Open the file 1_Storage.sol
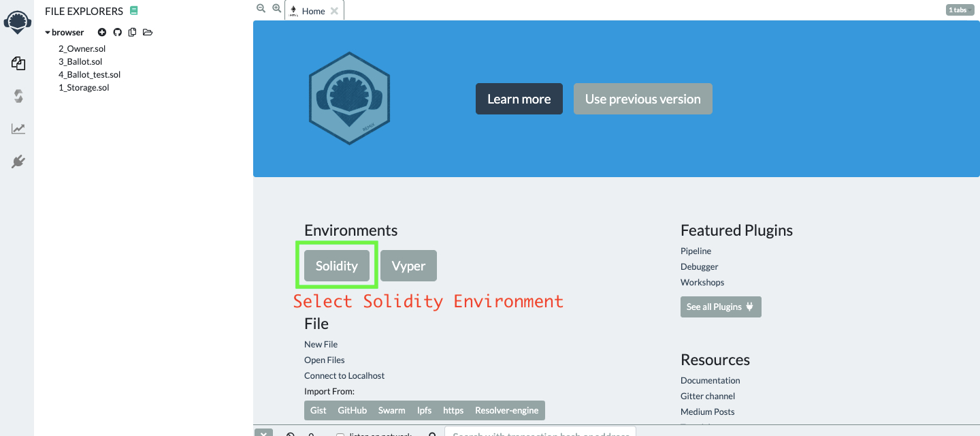This screenshot has width=980, height=436. (x=84, y=88)
